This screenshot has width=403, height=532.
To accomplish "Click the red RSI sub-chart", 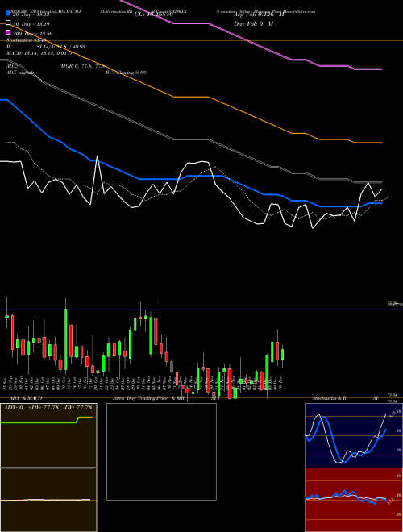I will [x=354, y=500].
